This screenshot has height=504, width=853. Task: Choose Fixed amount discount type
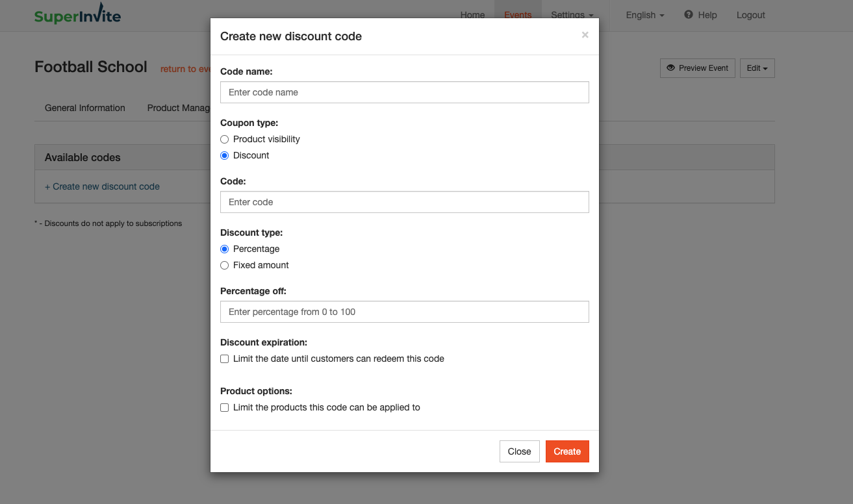225,265
